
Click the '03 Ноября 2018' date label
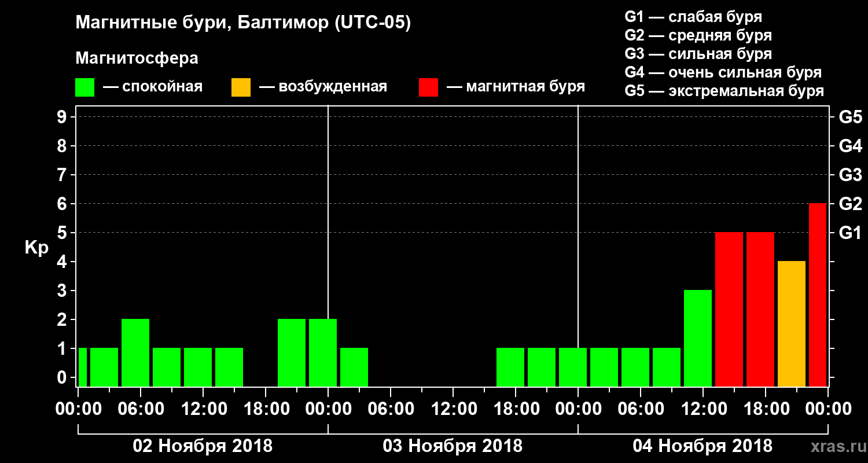click(453, 446)
